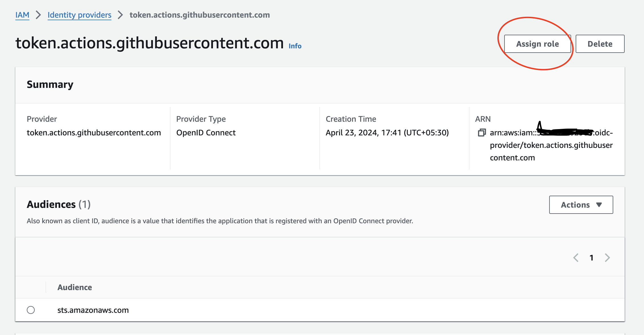Go to the next page of audiences

[x=608, y=258]
